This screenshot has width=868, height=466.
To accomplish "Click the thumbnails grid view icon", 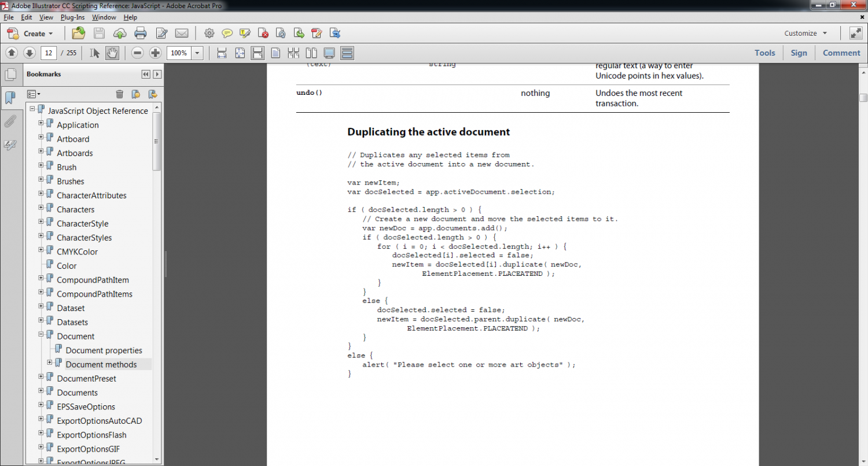I will click(x=293, y=53).
